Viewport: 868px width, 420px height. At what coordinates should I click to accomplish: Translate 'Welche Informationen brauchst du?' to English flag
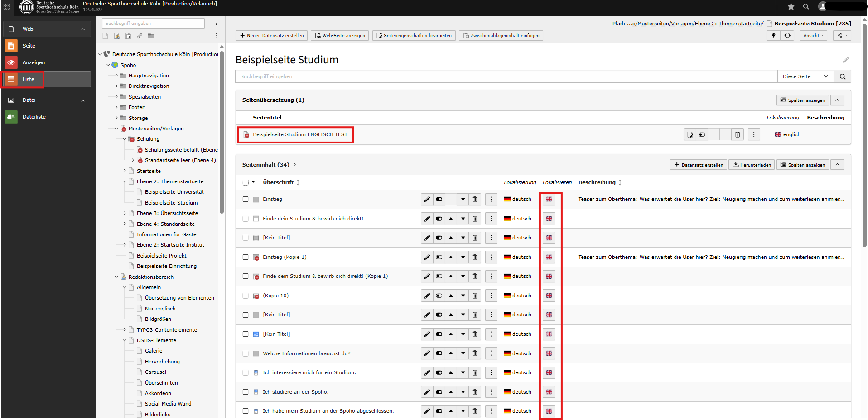pos(549,353)
